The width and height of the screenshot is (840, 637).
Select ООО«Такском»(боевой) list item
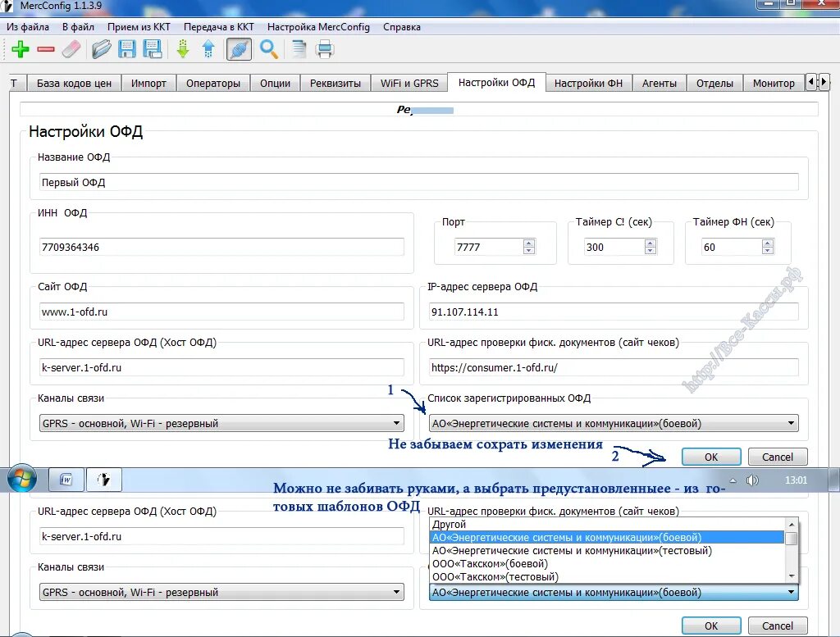(x=608, y=563)
